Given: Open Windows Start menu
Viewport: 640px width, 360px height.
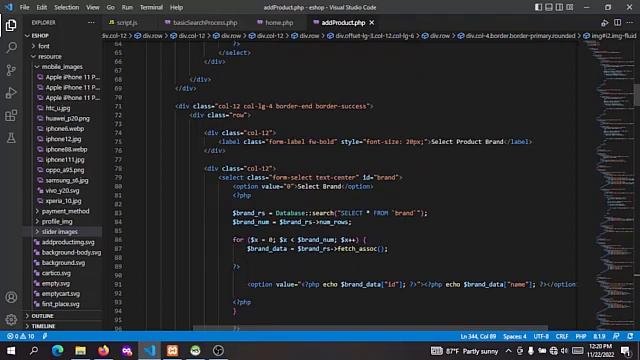Looking at the screenshot, I should 11,351.
